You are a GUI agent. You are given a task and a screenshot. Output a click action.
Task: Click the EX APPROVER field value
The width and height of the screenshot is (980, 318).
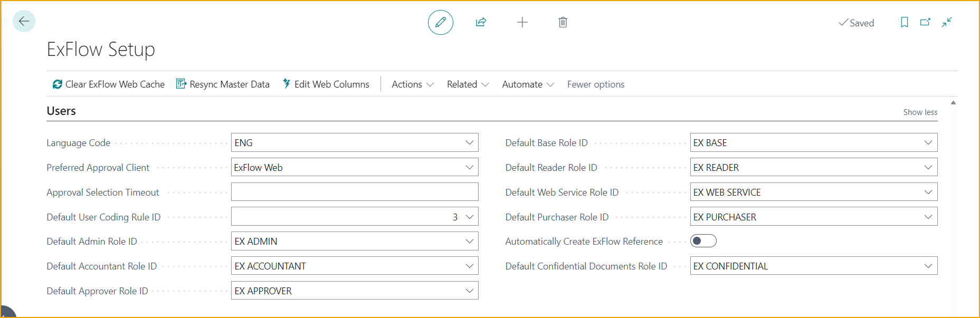[263, 291]
